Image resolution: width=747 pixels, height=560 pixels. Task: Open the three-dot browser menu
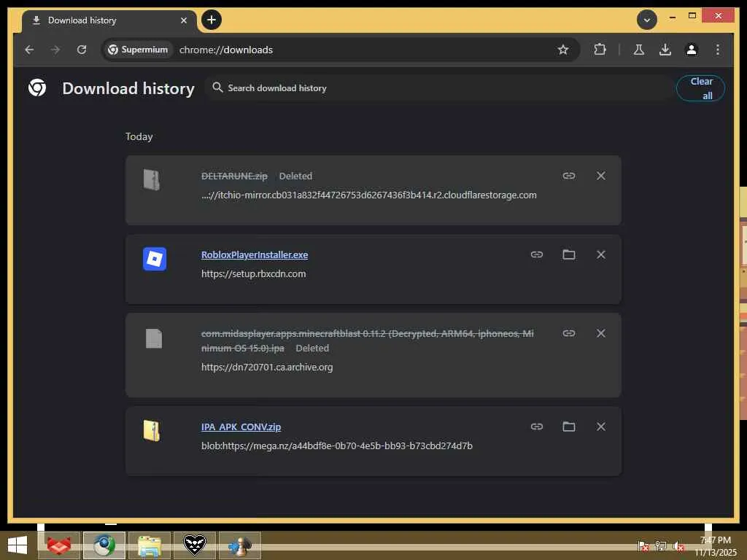[718, 50]
